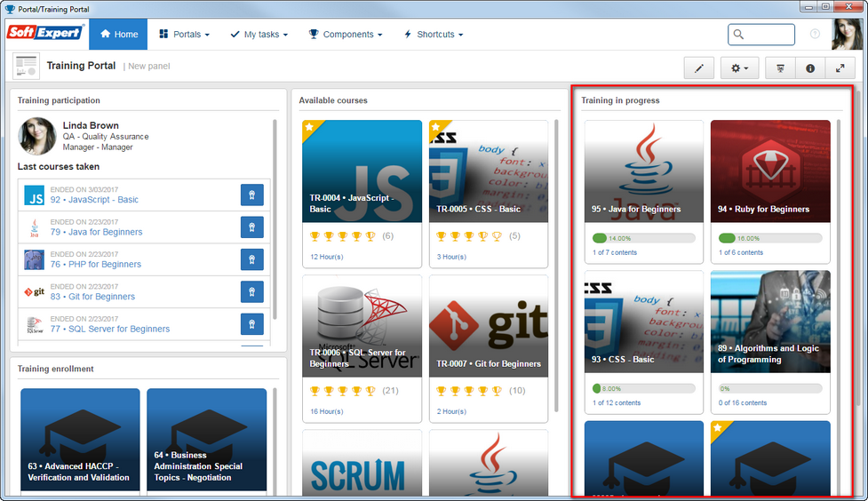This screenshot has width=868, height=501.
Task: Open the gear settings dropdown
Action: (x=739, y=68)
